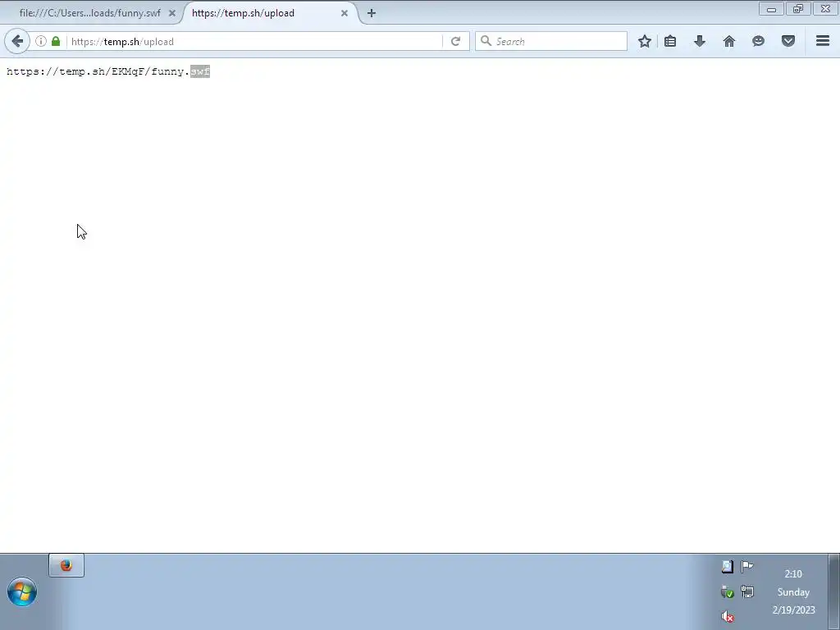This screenshot has width=840, height=630.
Task: Click the security shield tray icon
Action: click(x=727, y=591)
